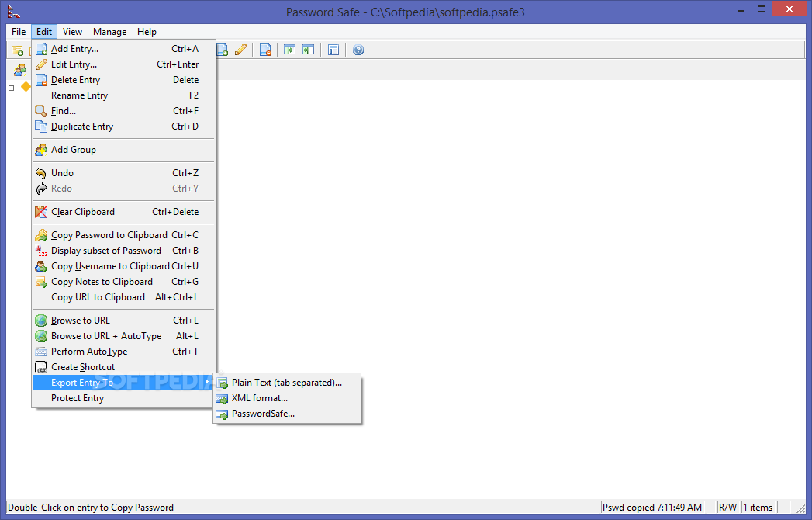812x520 pixels.
Task: Click the Password Safe title bar app icon
Action: click(x=14, y=11)
